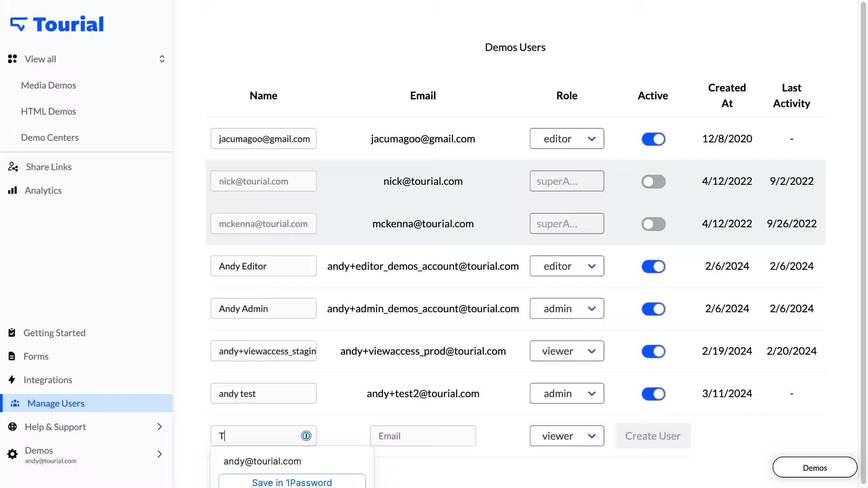
Task: Open Forms page
Action: point(36,356)
